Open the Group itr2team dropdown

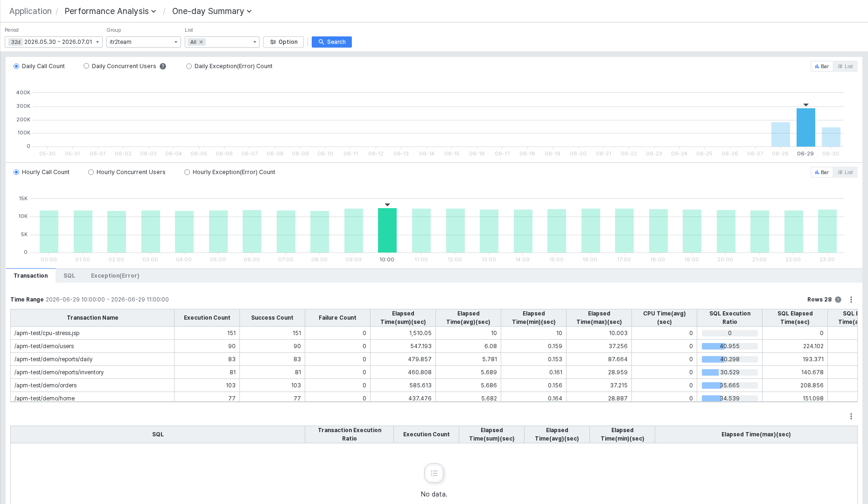point(144,42)
